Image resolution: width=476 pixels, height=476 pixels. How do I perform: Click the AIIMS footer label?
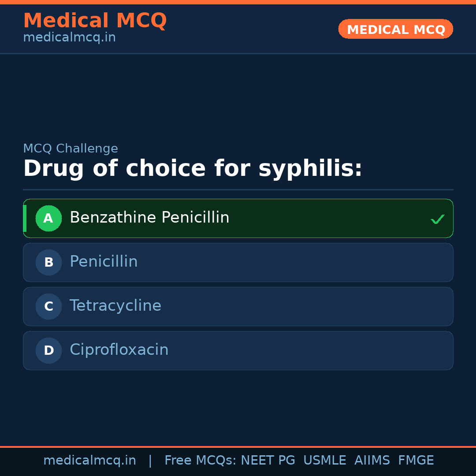coord(372,461)
